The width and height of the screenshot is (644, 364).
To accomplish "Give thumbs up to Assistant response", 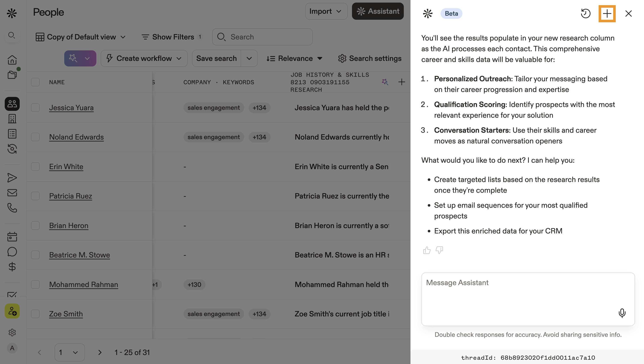I will click(x=427, y=250).
